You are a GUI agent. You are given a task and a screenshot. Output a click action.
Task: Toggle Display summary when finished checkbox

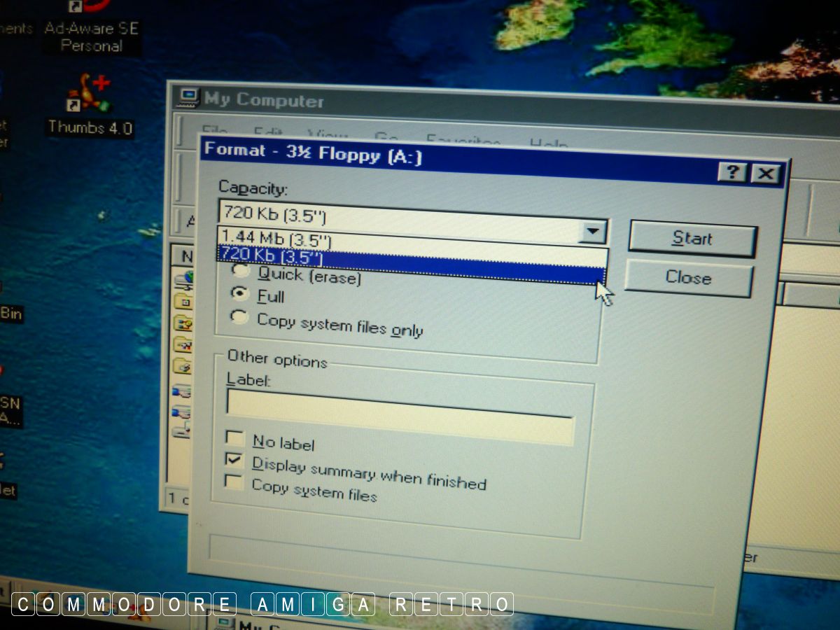(234, 461)
